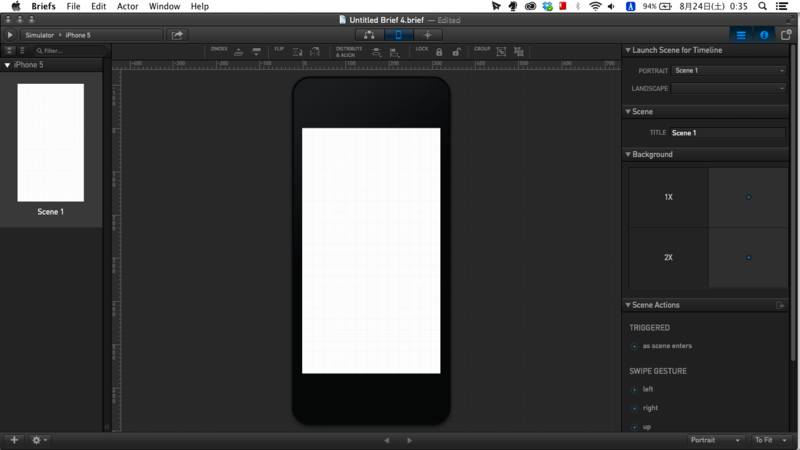Click Simulator in the target breadcrumb
Viewport: 800px width, 450px height.
[39, 35]
